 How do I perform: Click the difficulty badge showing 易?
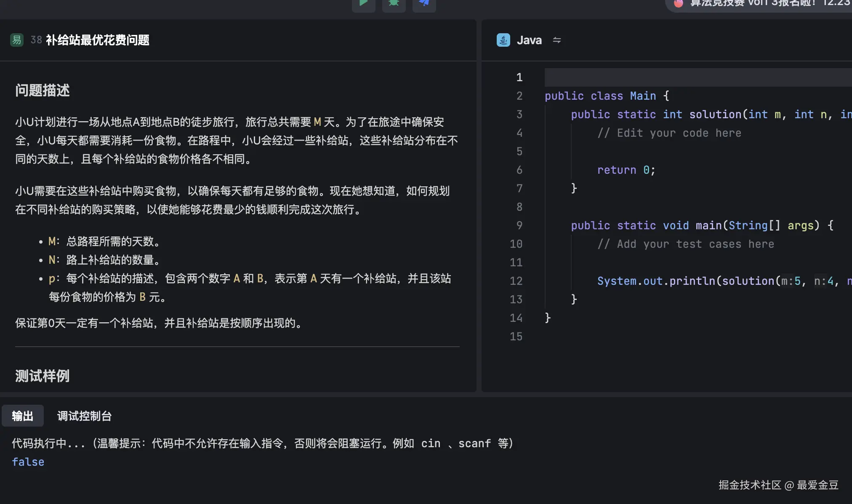[16, 40]
